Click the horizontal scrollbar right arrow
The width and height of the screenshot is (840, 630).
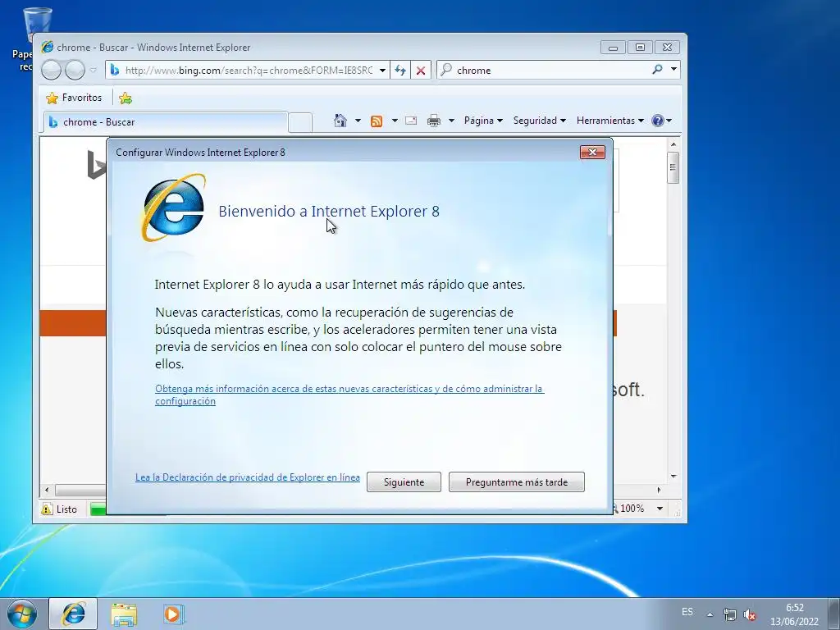tap(659, 490)
